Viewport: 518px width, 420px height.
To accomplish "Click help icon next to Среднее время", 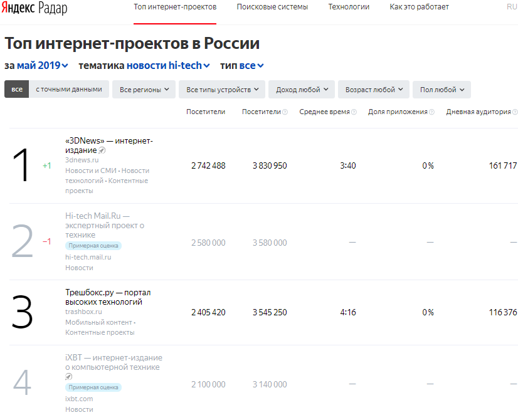I will [x=354, y=112].
